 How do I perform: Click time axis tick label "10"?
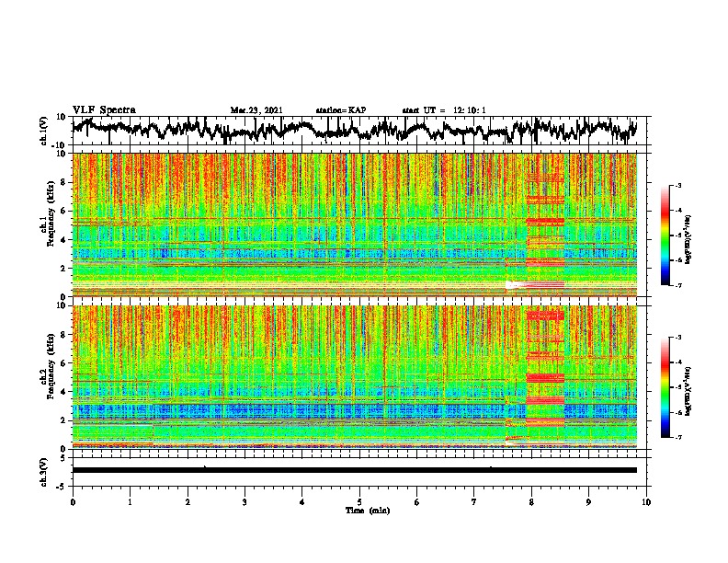tap(646, 502)
